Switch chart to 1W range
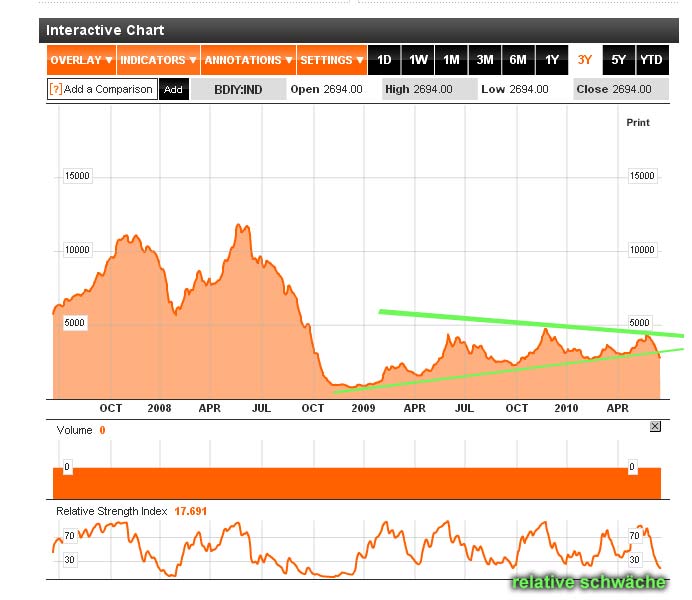692x600 pixels. (x=418, y=60)
